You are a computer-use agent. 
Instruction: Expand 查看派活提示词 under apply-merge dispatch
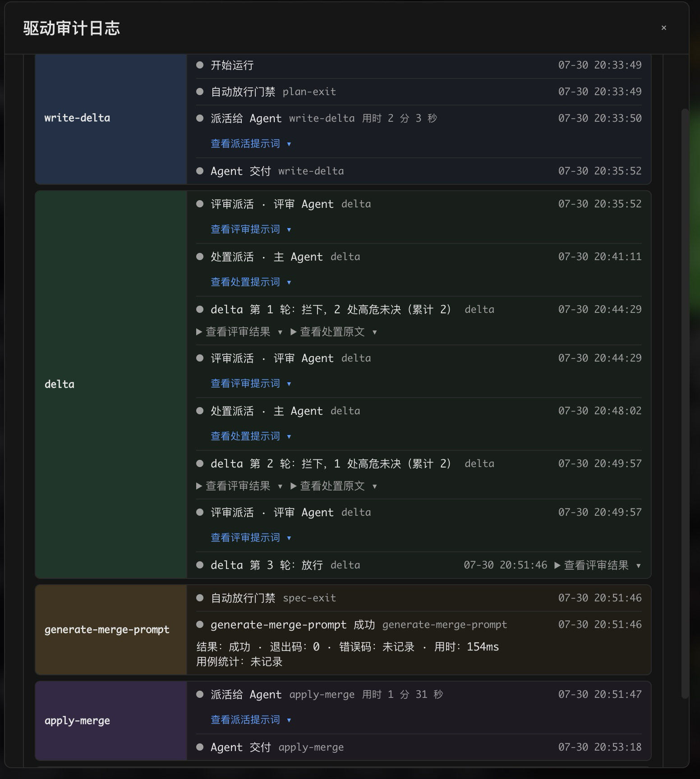pos(251,720)
